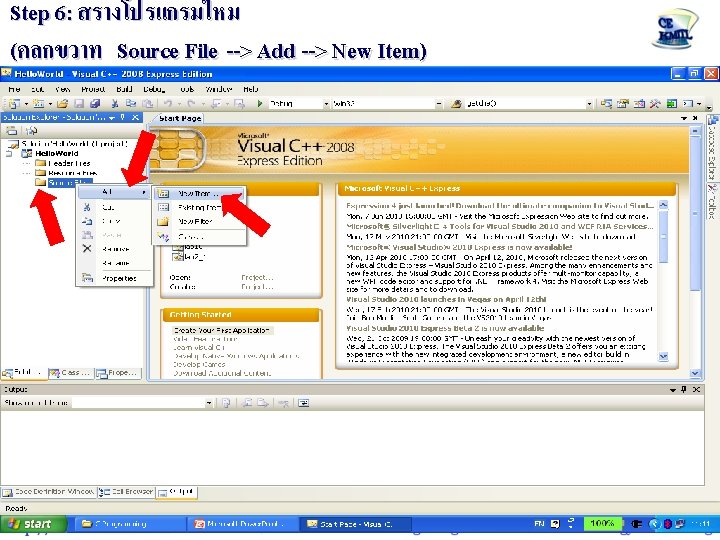
Task: Select Remove in the context menu
Action: [x=115, y=249]
